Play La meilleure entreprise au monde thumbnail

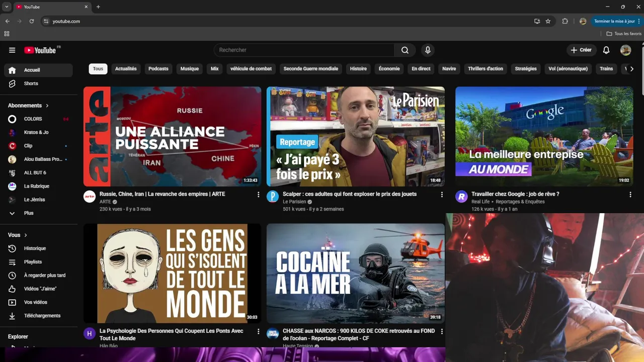[544, 136]
